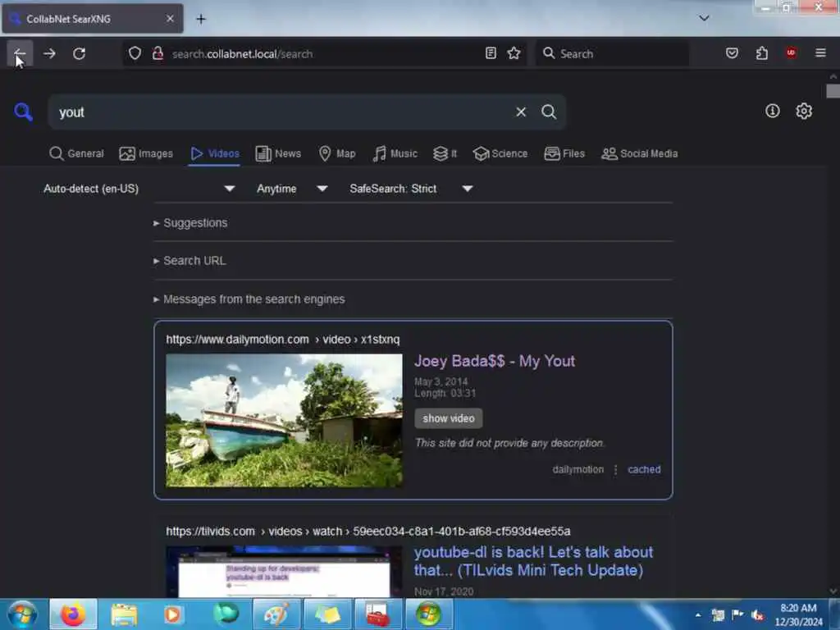This screenshot has width=840, height=630.
Task: Open a new browser tab with plus
Action: click(201, 20)
